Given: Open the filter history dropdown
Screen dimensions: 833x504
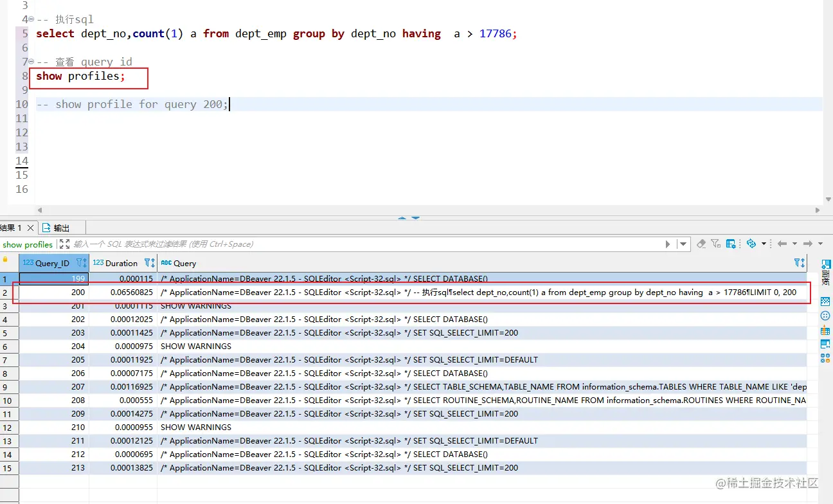Looking at the screenshot, I should click(x=683, y=244).
